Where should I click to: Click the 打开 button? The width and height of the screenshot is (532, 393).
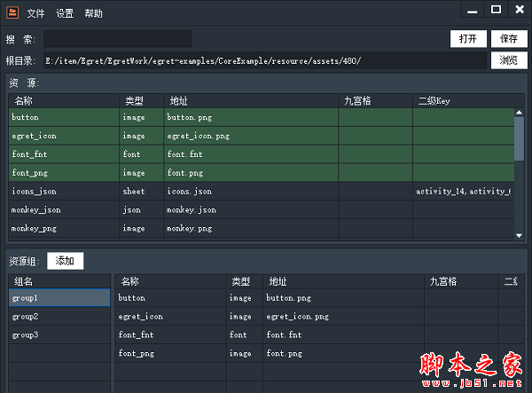(x=468, y=38)
